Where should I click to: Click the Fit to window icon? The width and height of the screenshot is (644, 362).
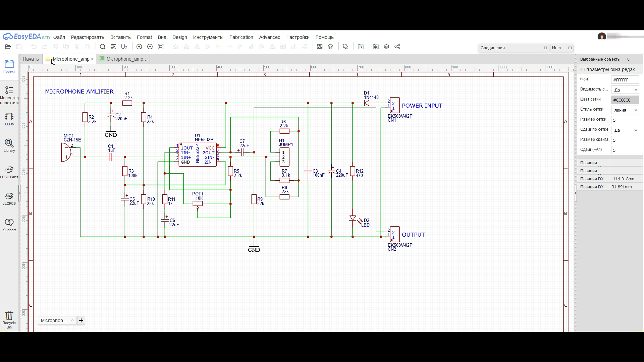[161, 47]
